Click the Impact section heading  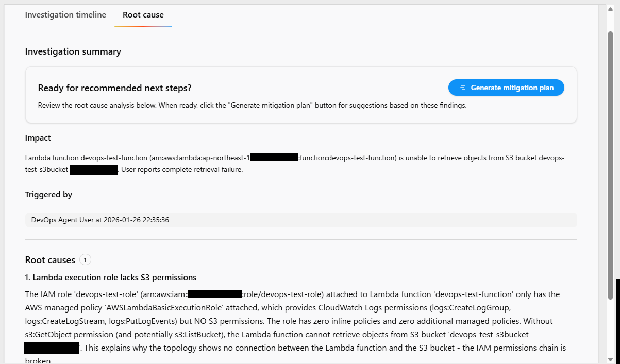38,138
